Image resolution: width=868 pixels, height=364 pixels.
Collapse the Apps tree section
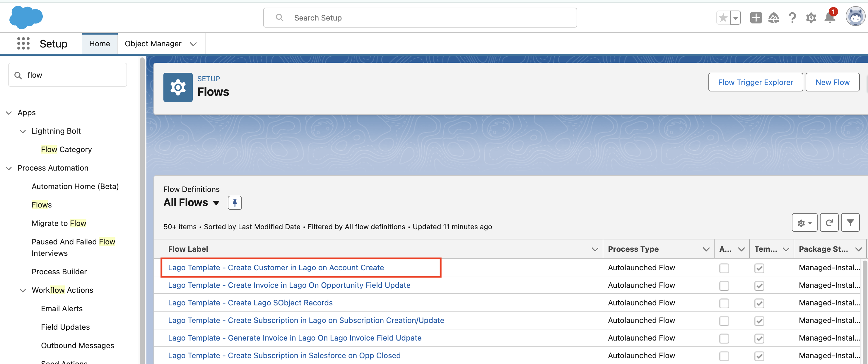9,113
